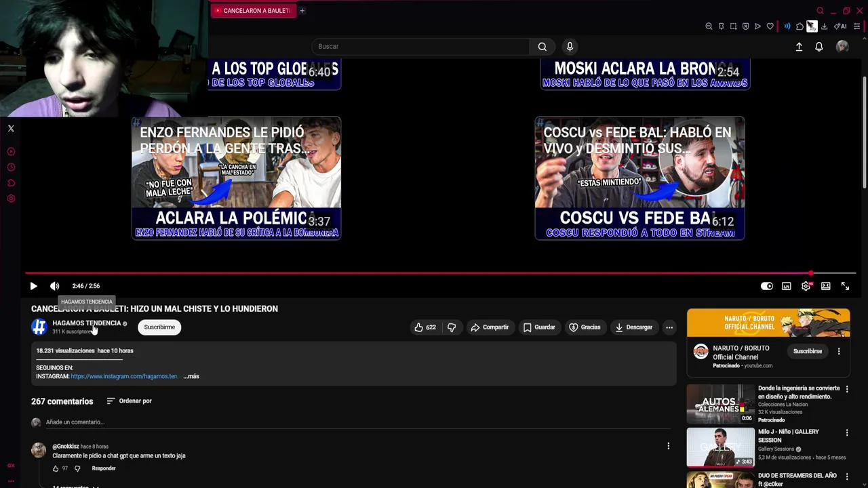The width and height of the screenshot is (868, 488).
Task: Click the send arrow icon in browser toolbar
Action: point(757,26)
